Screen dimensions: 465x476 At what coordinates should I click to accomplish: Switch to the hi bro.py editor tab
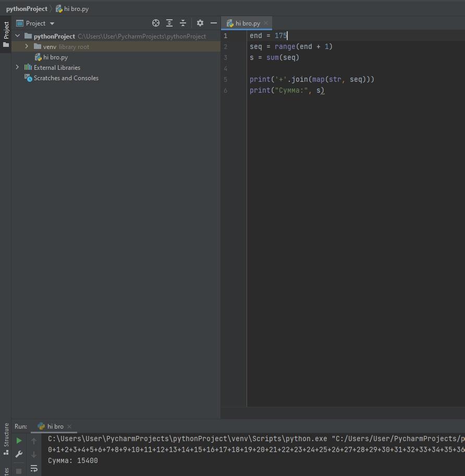pyautogui.click(x=247, y=23)
